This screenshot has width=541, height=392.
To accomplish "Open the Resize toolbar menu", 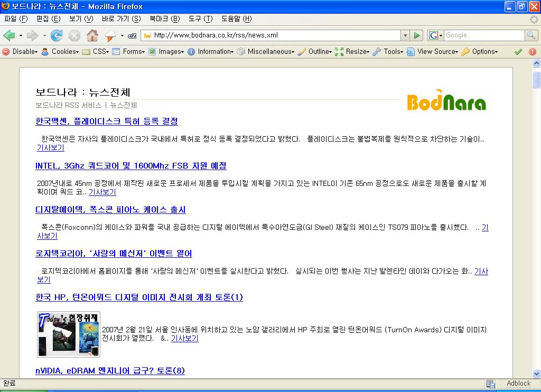I will pyautogui.click(x=352, y=52).
